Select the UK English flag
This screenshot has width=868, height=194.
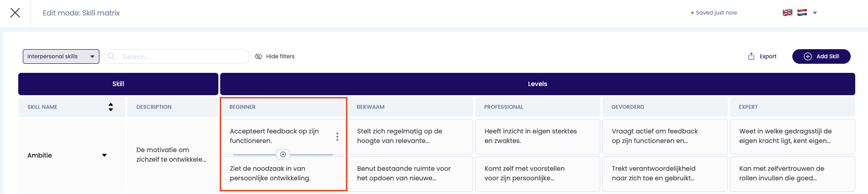click(787, 13)
